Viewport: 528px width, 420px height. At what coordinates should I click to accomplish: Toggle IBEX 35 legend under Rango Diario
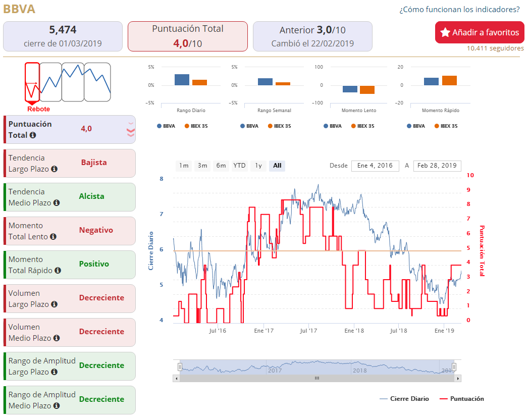[x=196, y=126]
